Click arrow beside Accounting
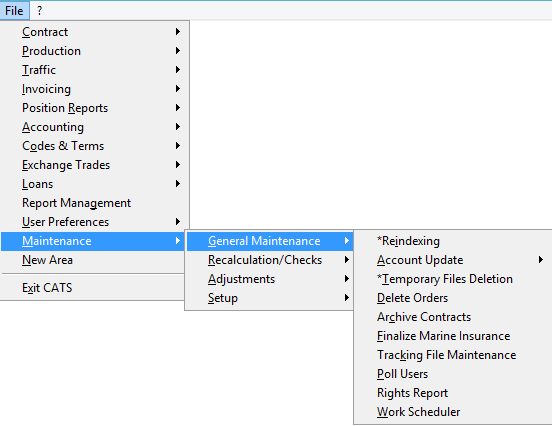Viewport: 552px width, 426px height. point(178,127)
